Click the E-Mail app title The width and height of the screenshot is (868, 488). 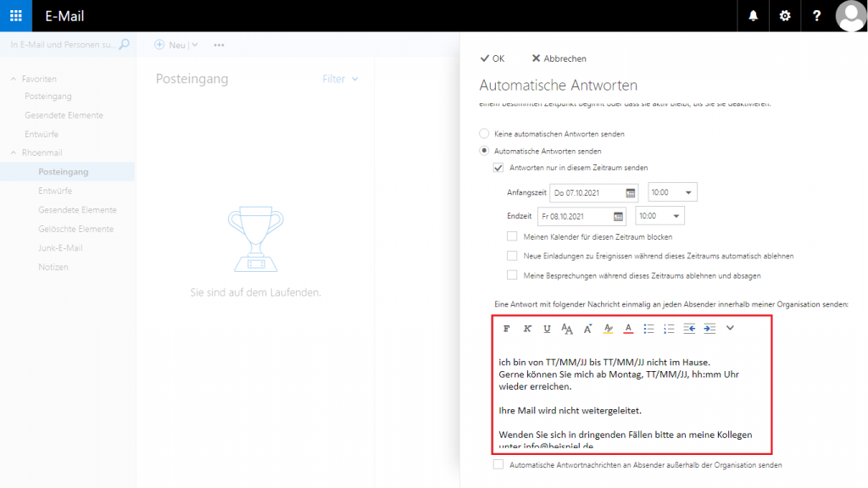pos(64,16)
